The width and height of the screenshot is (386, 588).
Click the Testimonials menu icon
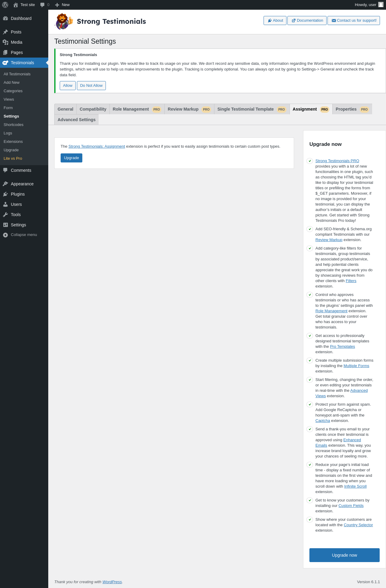(x=5, y=63)
